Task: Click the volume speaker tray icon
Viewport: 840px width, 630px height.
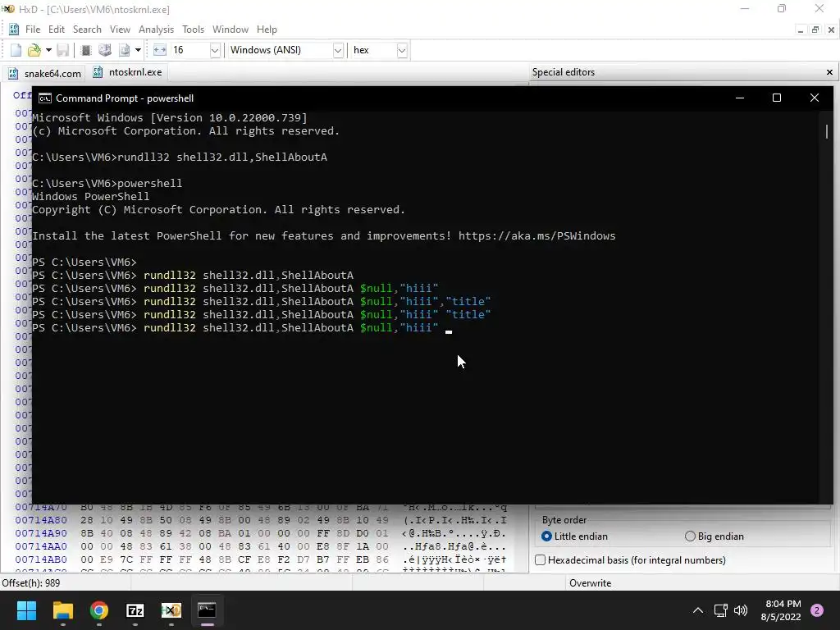Action: coord(741,610)
